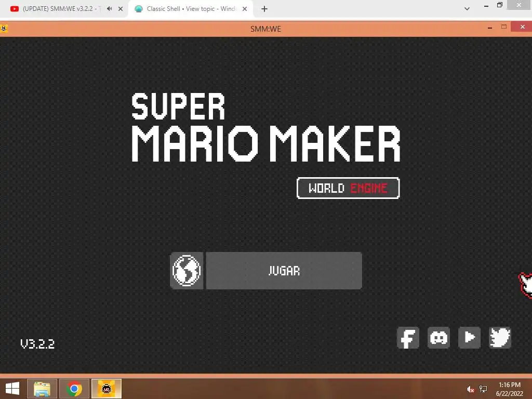Click the V3.2.2 version text
Viewport: 532px width, 399px height.
(x=37, y=344)
